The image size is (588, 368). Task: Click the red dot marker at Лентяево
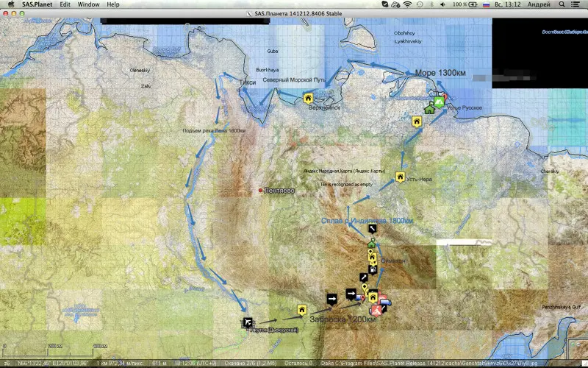tap(260, 190)
